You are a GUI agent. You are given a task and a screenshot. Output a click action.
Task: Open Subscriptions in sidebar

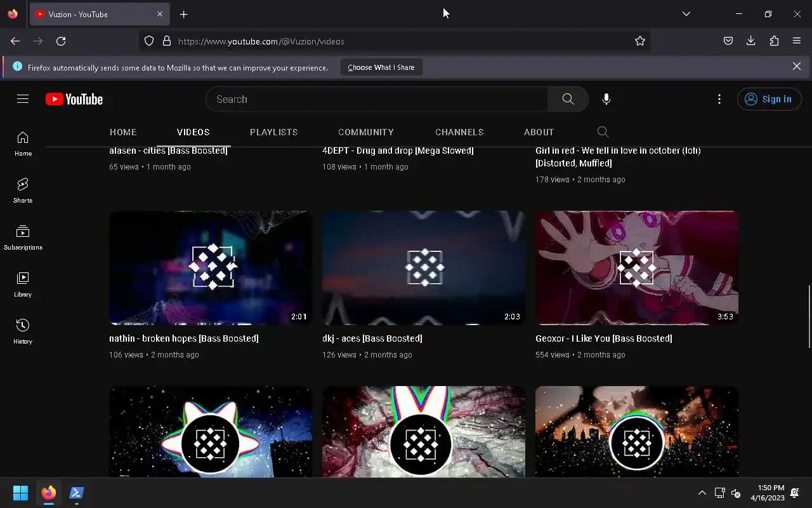coord(23,237)
